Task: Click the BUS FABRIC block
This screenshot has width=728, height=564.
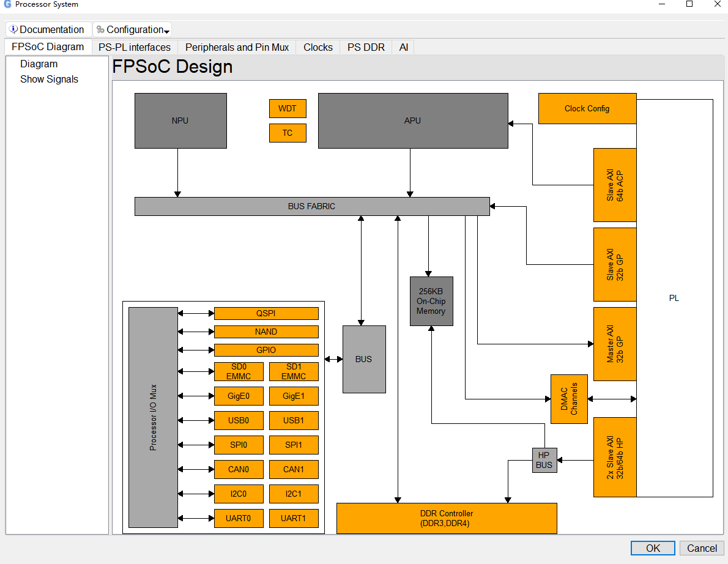Action: click(x=312, y=207)
